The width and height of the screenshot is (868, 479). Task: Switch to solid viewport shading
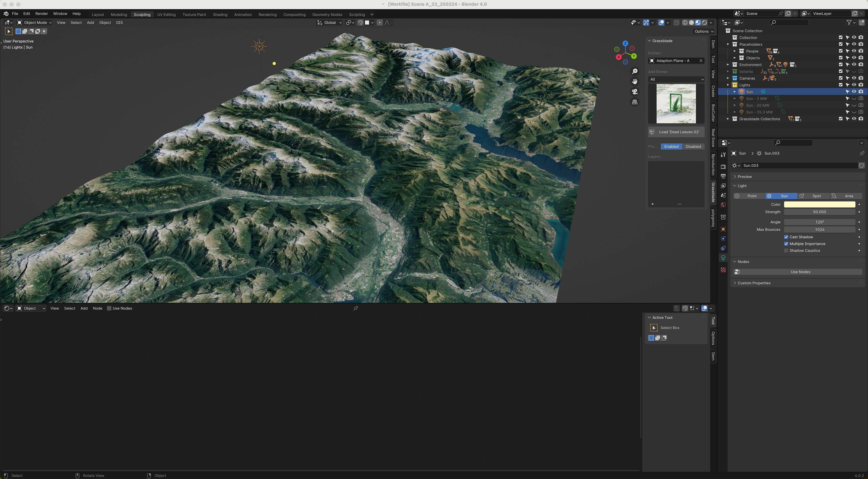[x=691, y=23]
